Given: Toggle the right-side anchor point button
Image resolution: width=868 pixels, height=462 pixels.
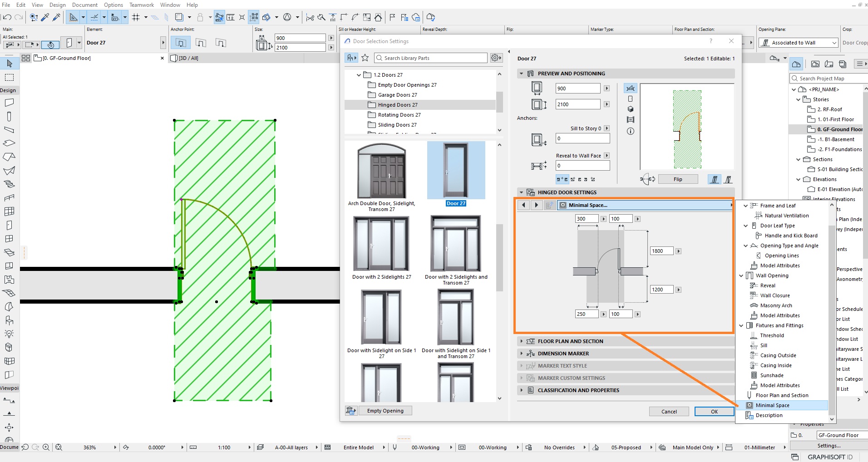Looking at the screenshot, I should pyautogui.click(x=221, y=43).
